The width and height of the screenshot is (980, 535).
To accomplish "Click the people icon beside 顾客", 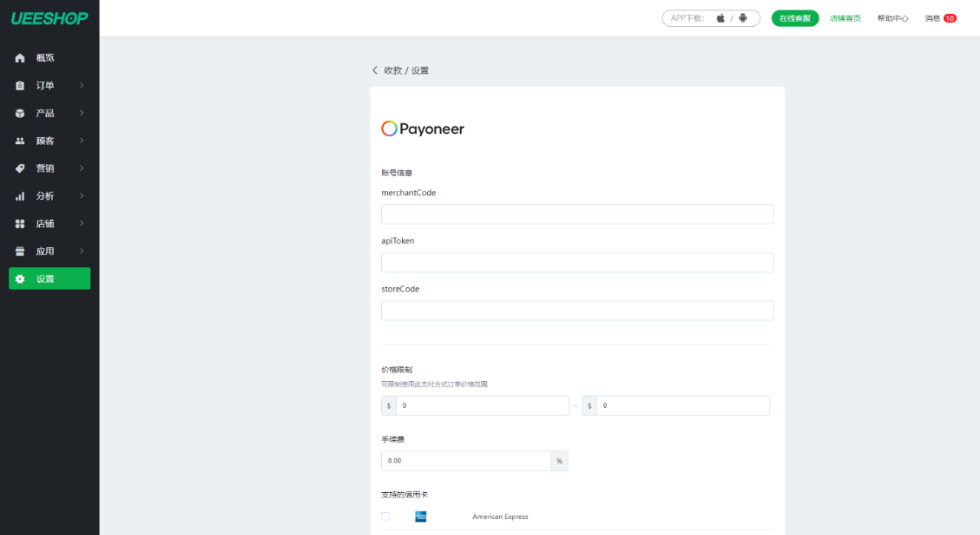I will point(20,141).
